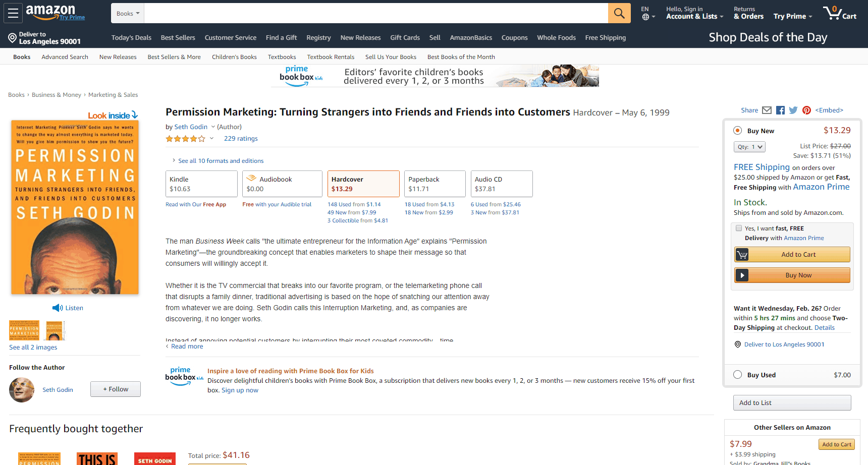
Task: Open Today's Deals in navigation bar
Action: click(131, 38)
